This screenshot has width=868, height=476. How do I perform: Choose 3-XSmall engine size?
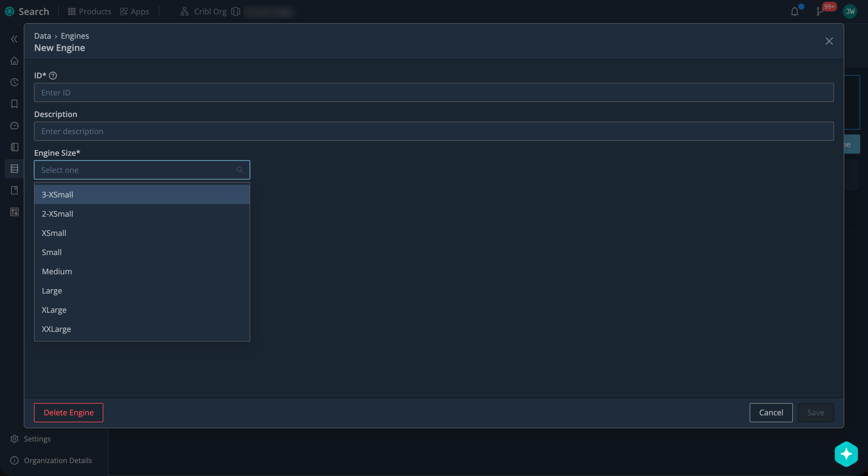(x=142, y=194)
